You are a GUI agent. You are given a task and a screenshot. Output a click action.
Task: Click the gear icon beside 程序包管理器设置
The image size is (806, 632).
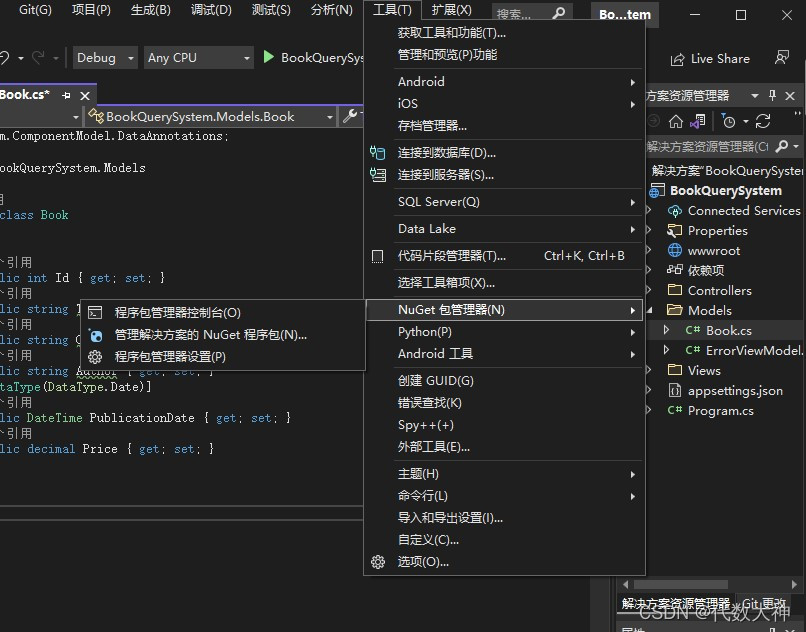click(x=95, y=357)
